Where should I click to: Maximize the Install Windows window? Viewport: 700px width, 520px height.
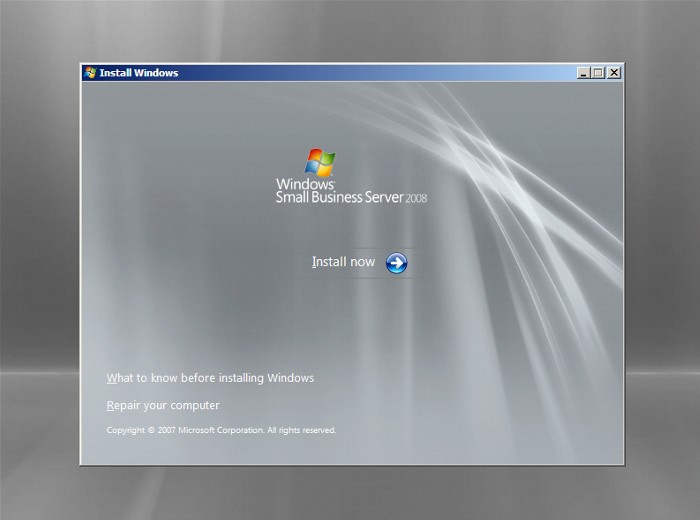tap(598, 73)
